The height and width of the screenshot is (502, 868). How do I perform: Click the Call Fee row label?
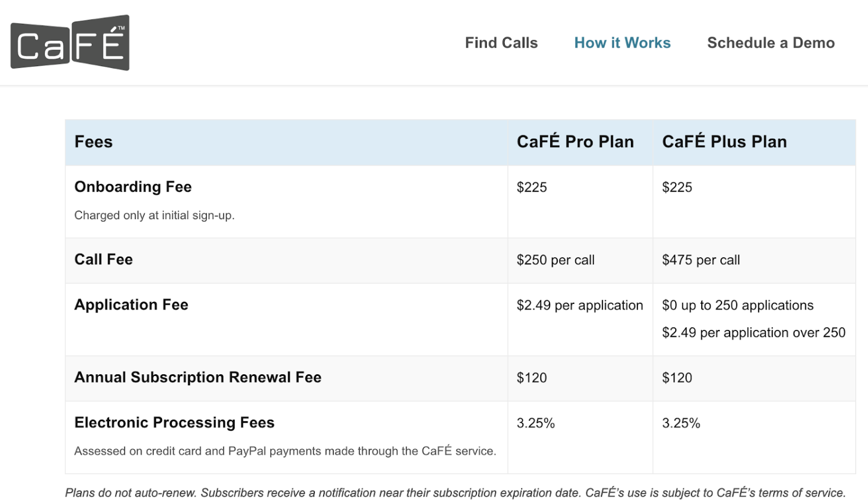click(x=103, y=260)
